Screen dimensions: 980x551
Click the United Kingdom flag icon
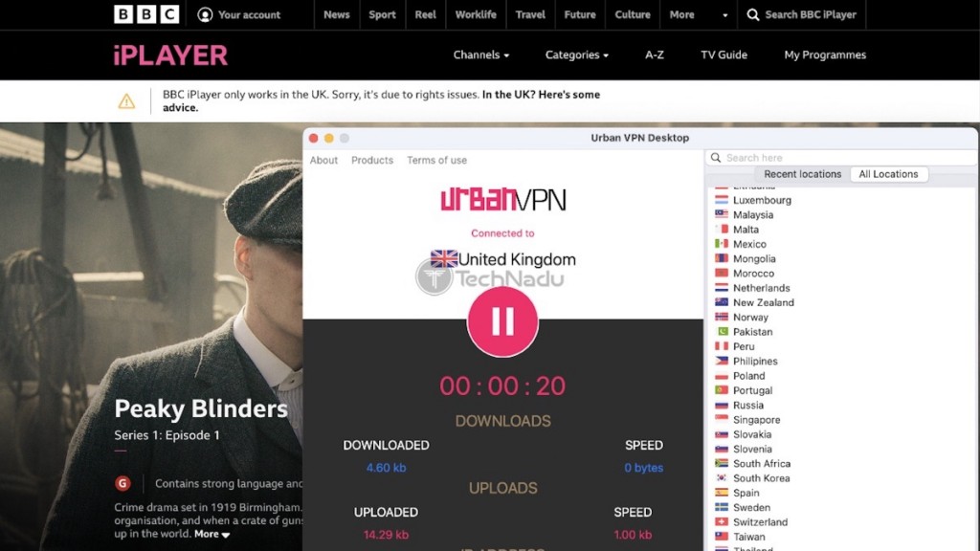coord(444,258)
